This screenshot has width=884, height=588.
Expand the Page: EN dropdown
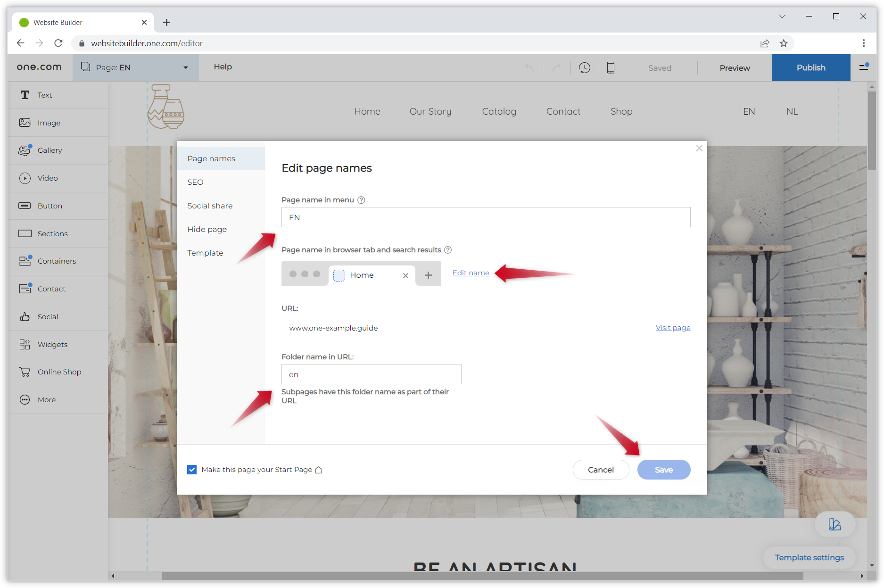click(x=185, y=67)
